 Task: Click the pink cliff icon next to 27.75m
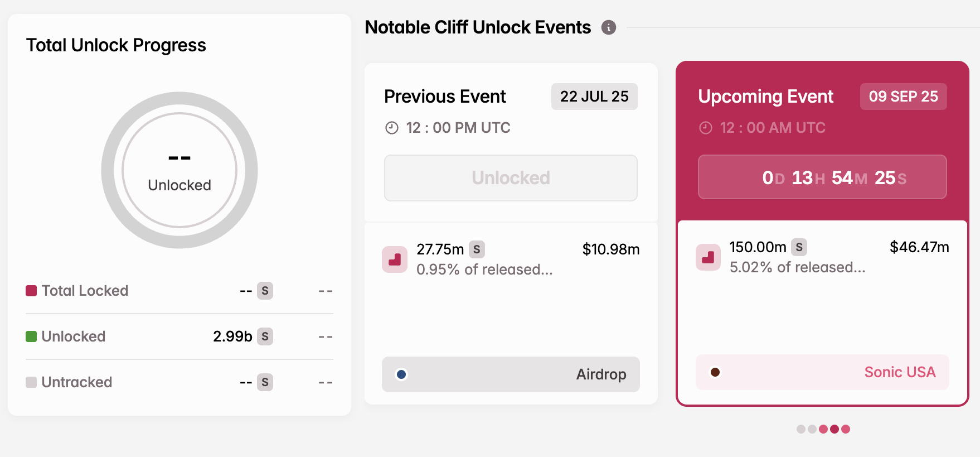pos(395,259)
